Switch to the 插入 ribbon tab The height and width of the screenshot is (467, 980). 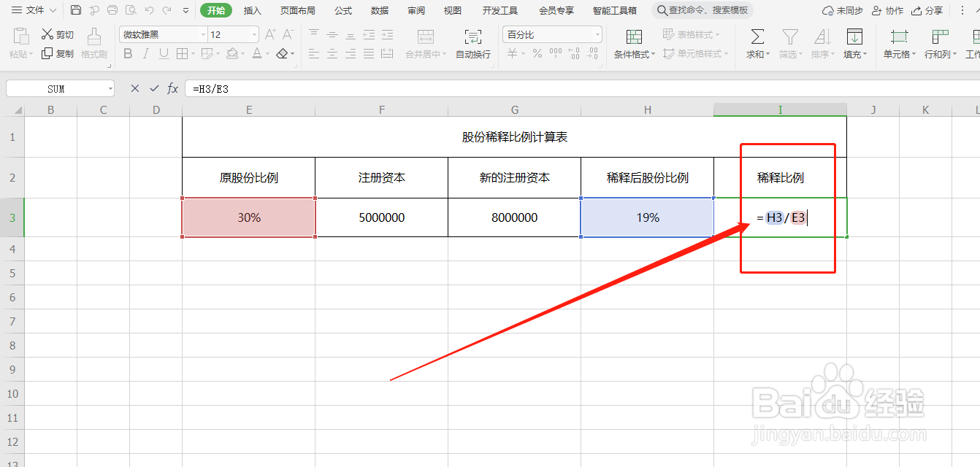pos(252,10)
